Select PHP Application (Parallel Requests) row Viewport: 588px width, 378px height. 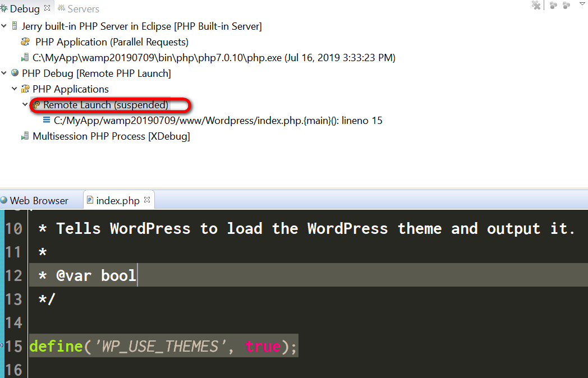click(112, 42)
